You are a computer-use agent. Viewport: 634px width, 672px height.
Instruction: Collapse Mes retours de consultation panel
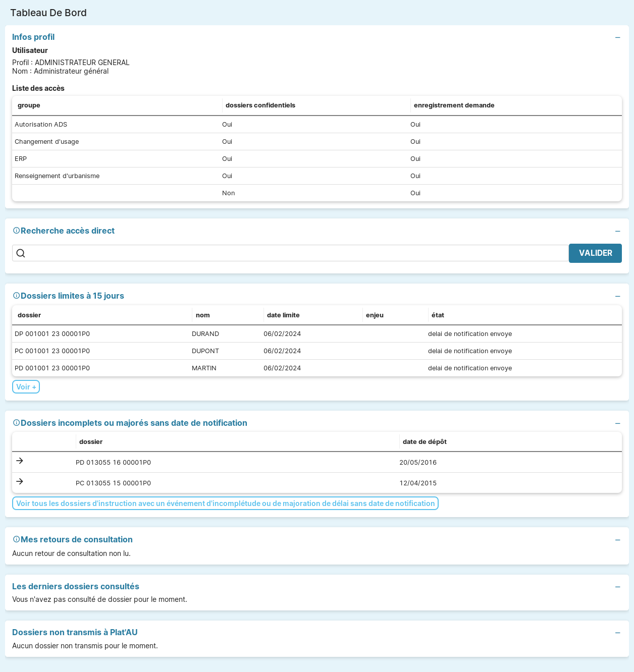pyautogui.click(x=617, y=540)
